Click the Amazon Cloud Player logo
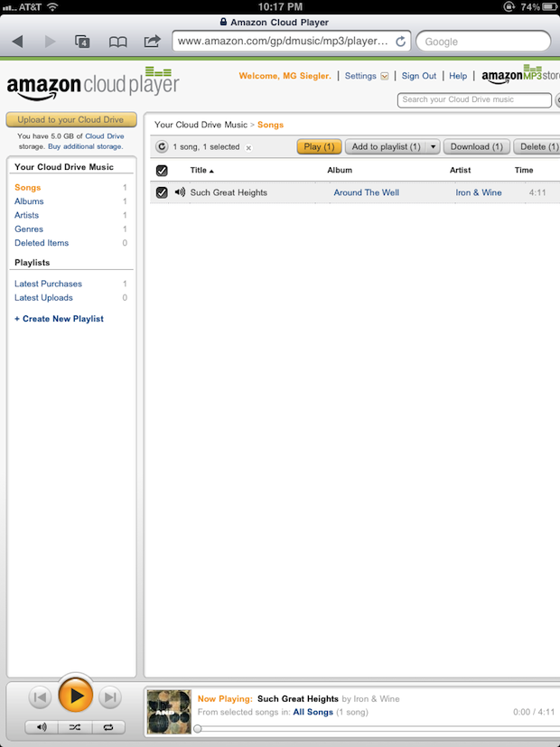Viewport: 560px width, 747px height. click(x=93, y=84)
